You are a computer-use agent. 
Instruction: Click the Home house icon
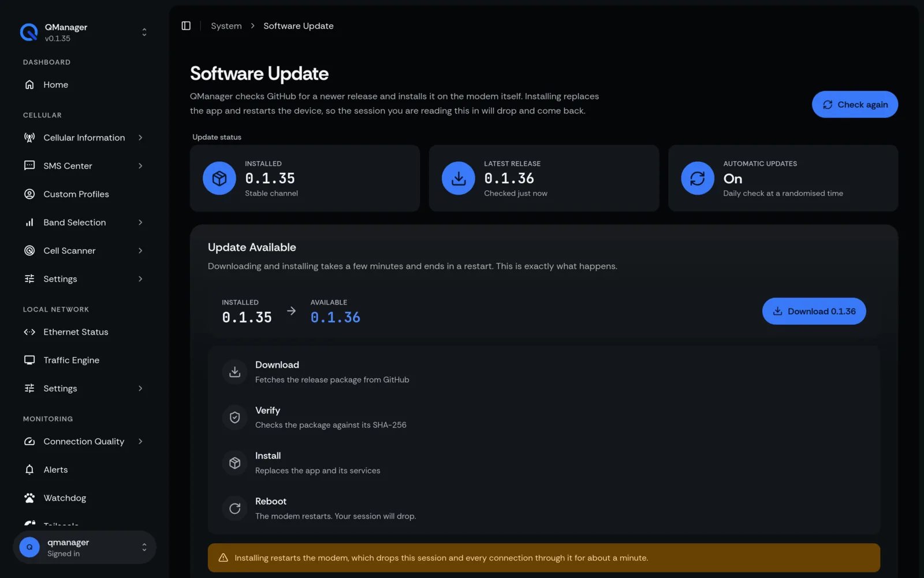[29, 84]
